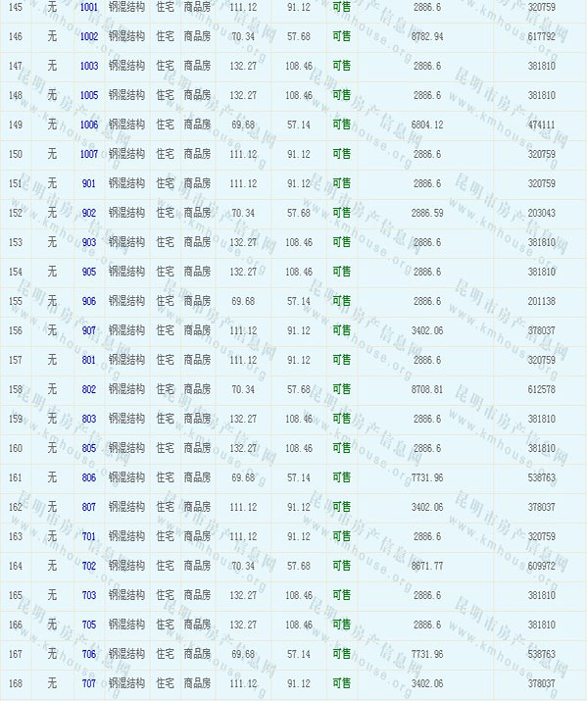This screenshot has height=701, width=588.
Task: Open unit 902 details
Action: [x=89, y=213]
